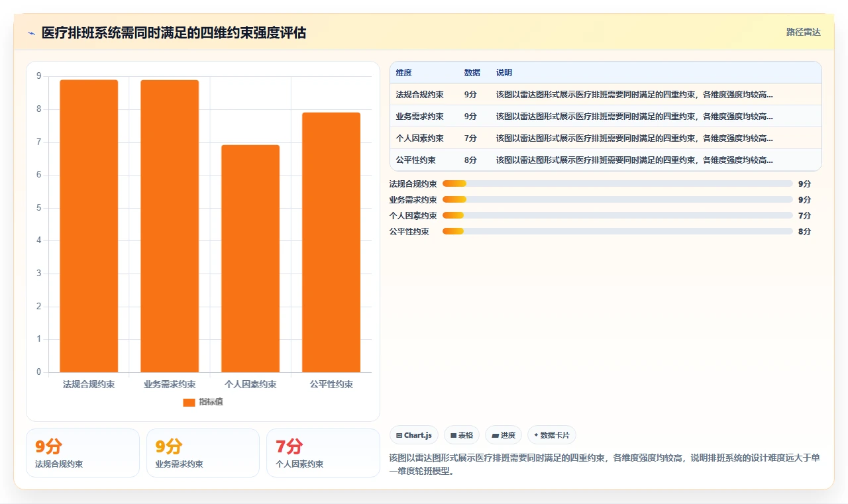
Task: Toggle the 指标值 legend item
Action: [203, 402]
